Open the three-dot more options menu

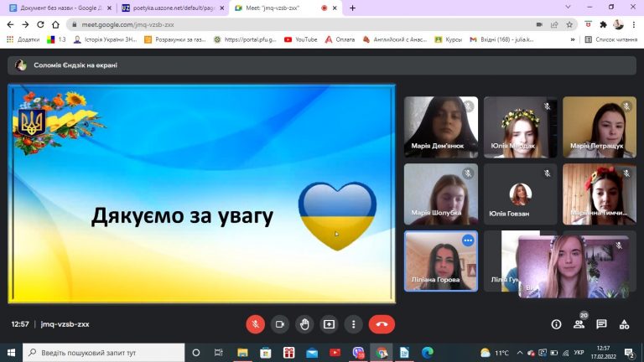pos(353,324)
